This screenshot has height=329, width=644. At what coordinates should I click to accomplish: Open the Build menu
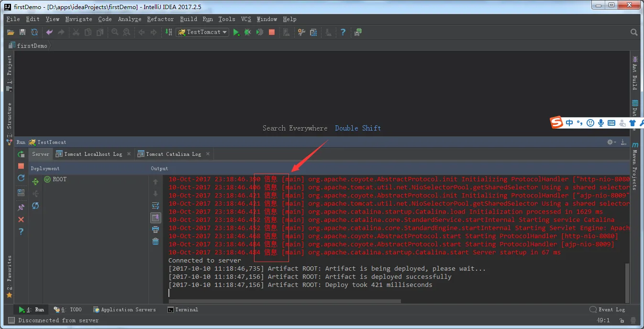[189, 19]
